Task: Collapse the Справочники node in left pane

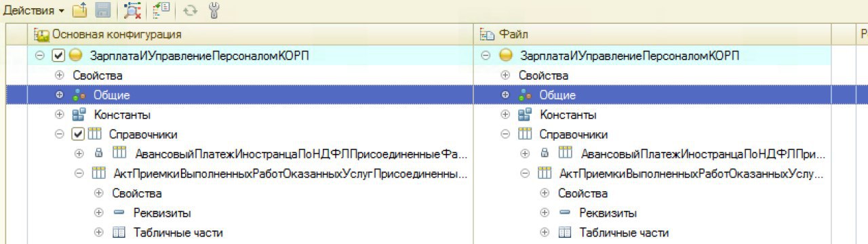Action: coord(59,134)
